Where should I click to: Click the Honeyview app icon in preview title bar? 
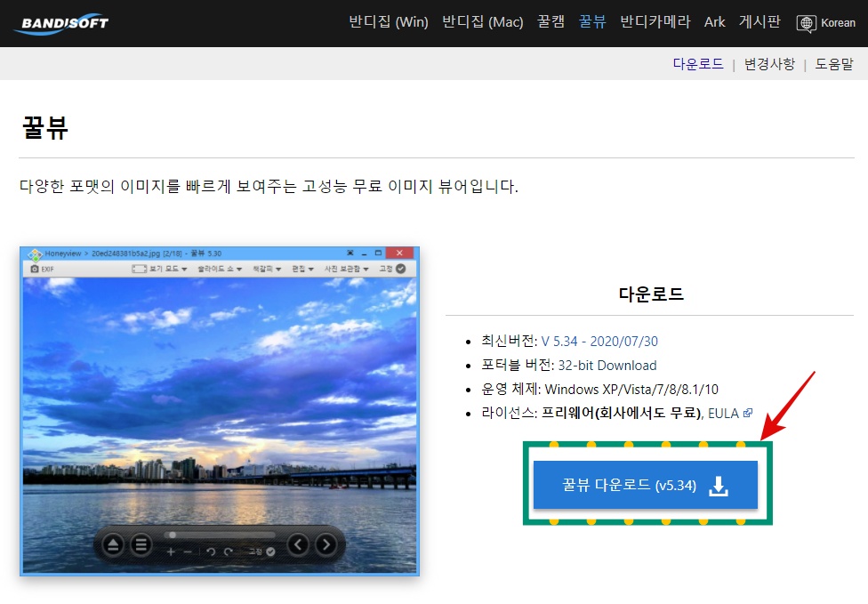click(35, 254)
